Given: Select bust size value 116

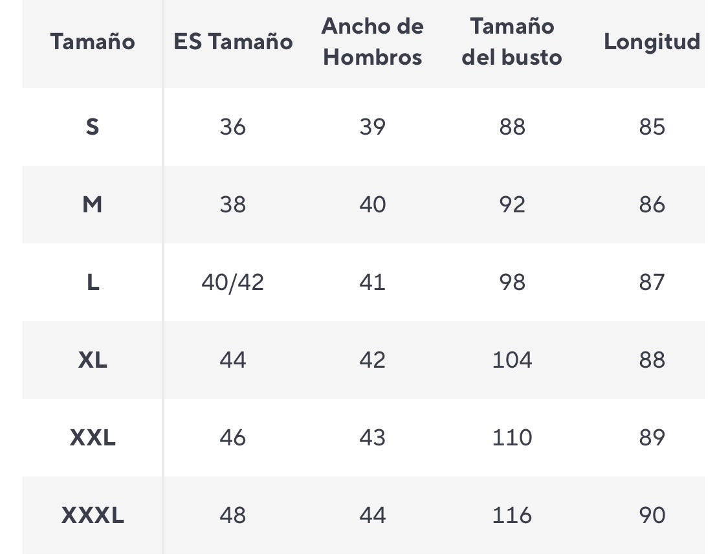Looking at the screenshot, I should (x=512, y=515).
